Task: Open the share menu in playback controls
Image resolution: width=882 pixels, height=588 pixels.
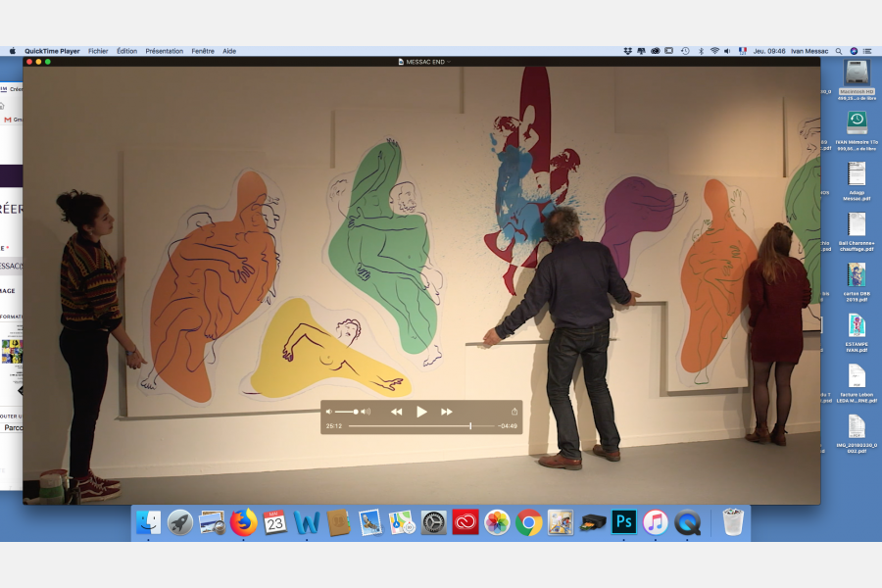Action: [x=514, y=412]
